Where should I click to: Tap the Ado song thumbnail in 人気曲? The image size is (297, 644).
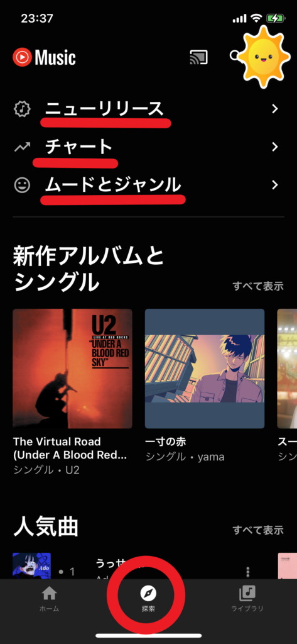[x=31, y=566]
